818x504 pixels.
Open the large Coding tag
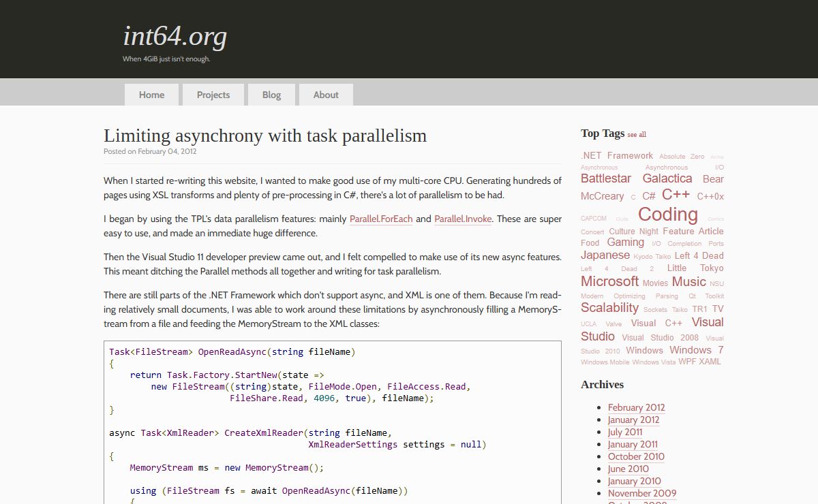pyautogui.click(x=668, y=214)
